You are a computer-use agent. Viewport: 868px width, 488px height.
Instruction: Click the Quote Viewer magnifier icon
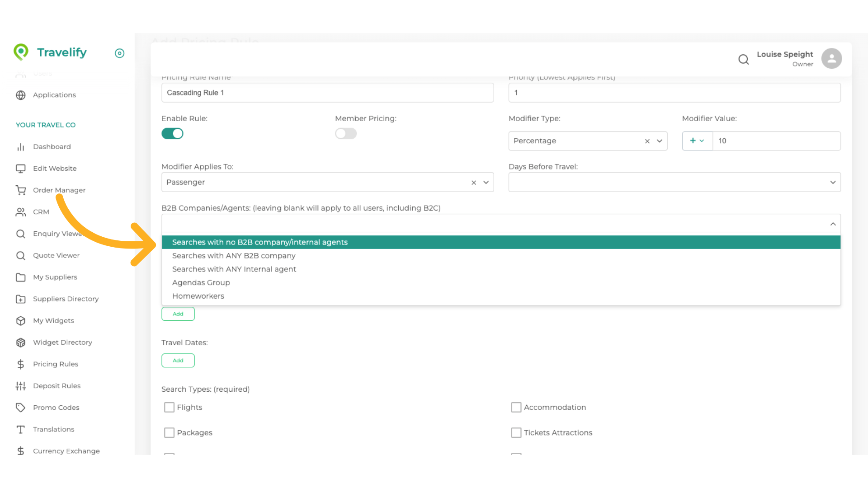21,255
